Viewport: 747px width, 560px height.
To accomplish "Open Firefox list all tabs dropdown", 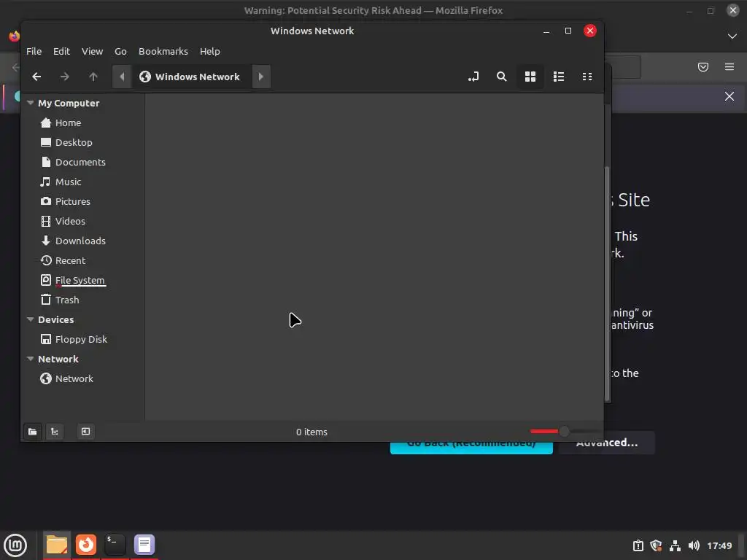I will pos(732,36).
